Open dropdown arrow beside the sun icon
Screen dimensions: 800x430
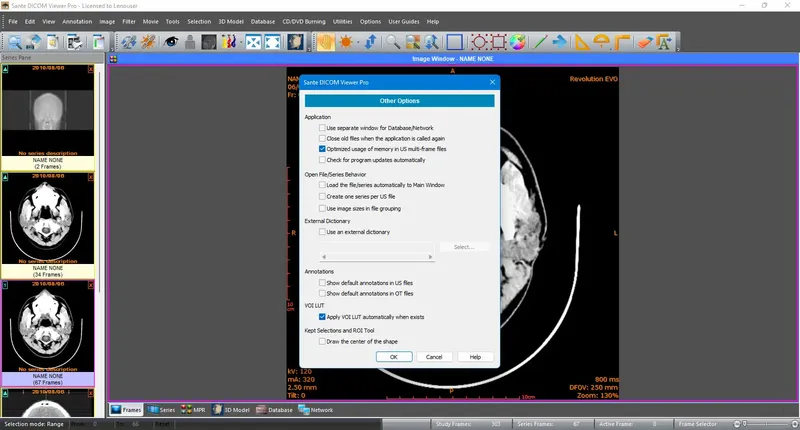[x=357, y=42]
